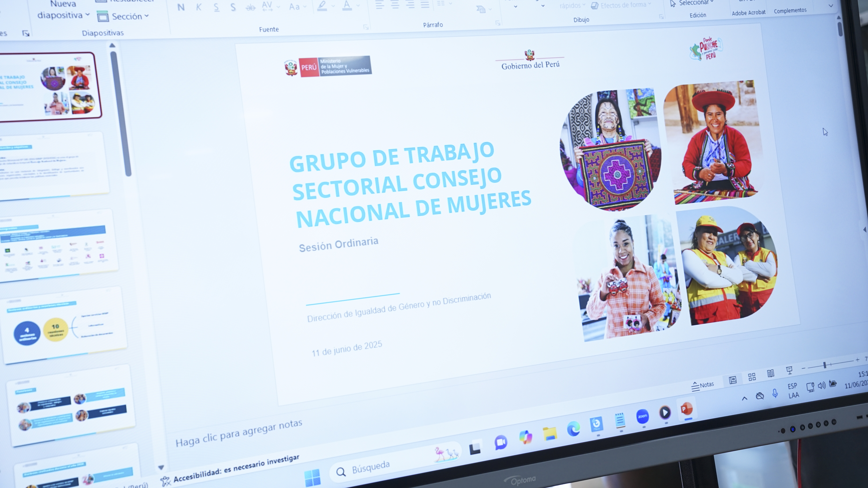
Task: Click zoom out minus button
Action: click(803, 368)
